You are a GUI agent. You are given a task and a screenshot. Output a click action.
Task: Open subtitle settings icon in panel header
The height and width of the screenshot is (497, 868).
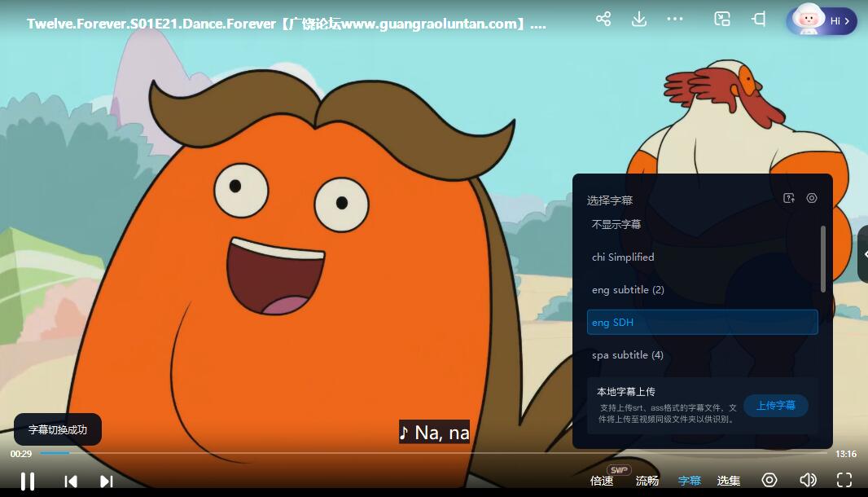(812, 198)
